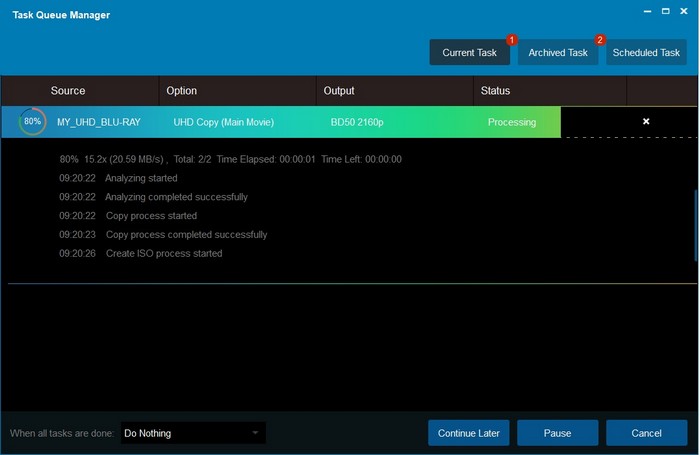Click the '80% 15.2x (20.59 MB/s)' progress summary line
The height and width of the screenshot is (455, 700).
tap(230, 159)
